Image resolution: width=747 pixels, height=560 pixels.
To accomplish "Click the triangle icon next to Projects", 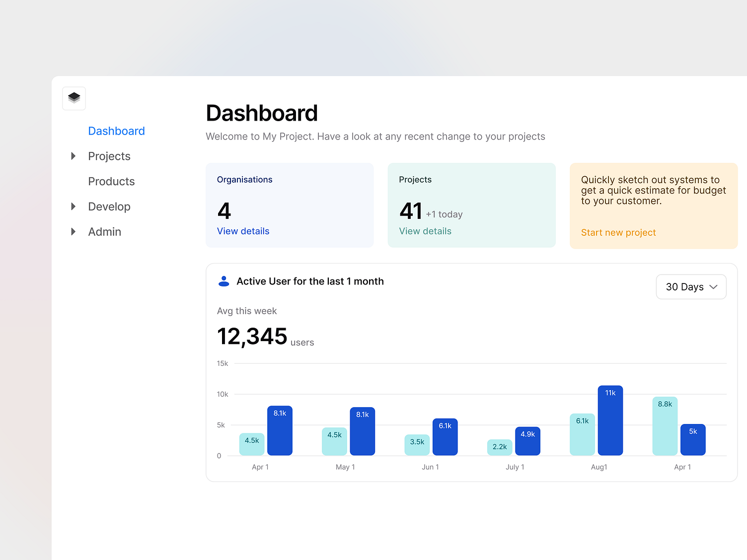I will click(73, 156).
